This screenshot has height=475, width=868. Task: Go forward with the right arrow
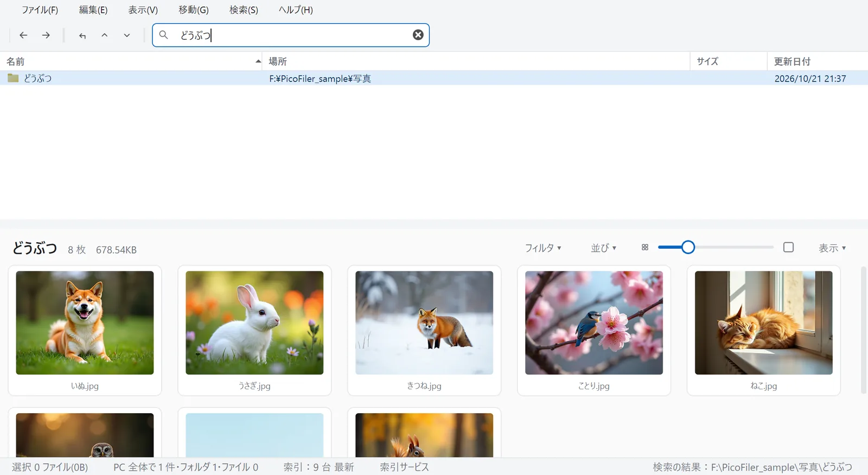[x=46, y=35]
